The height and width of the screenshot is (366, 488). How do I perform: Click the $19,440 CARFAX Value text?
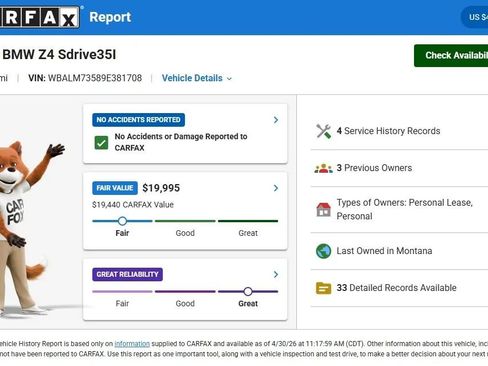(x=133, y=205)
